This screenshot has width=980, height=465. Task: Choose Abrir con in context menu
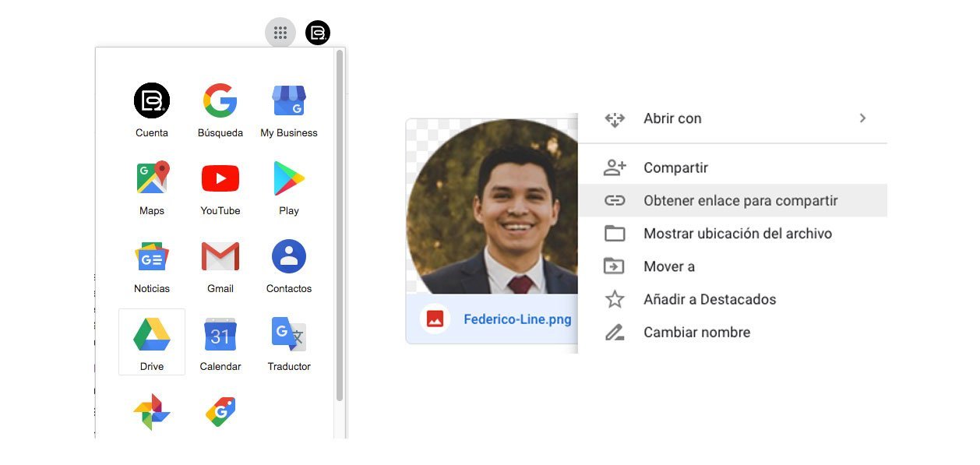(x=732, y=118)
